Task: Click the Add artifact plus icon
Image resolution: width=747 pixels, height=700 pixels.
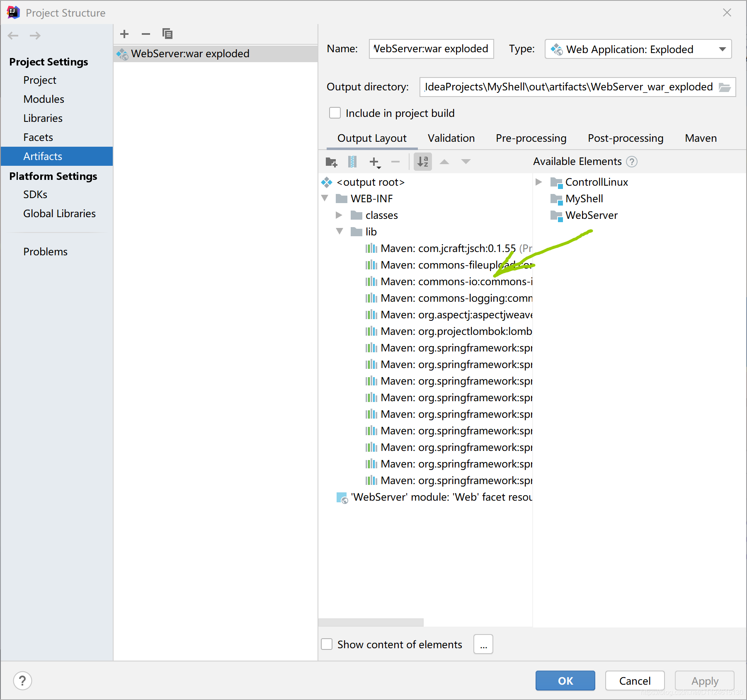Action: click(124, 34)
